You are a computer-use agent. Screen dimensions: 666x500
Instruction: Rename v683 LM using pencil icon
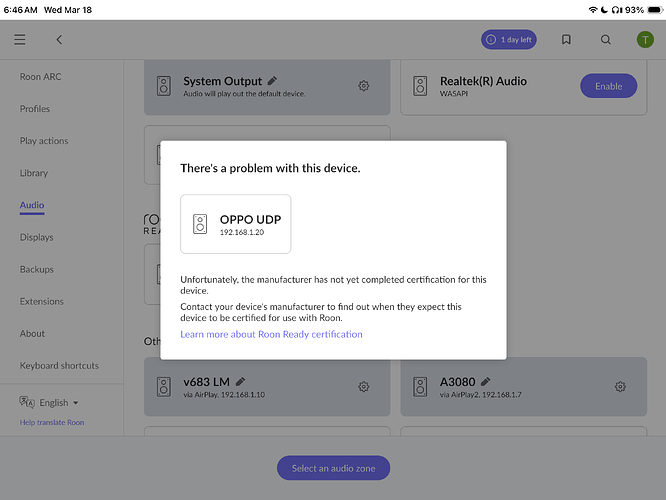pos(240,381)
